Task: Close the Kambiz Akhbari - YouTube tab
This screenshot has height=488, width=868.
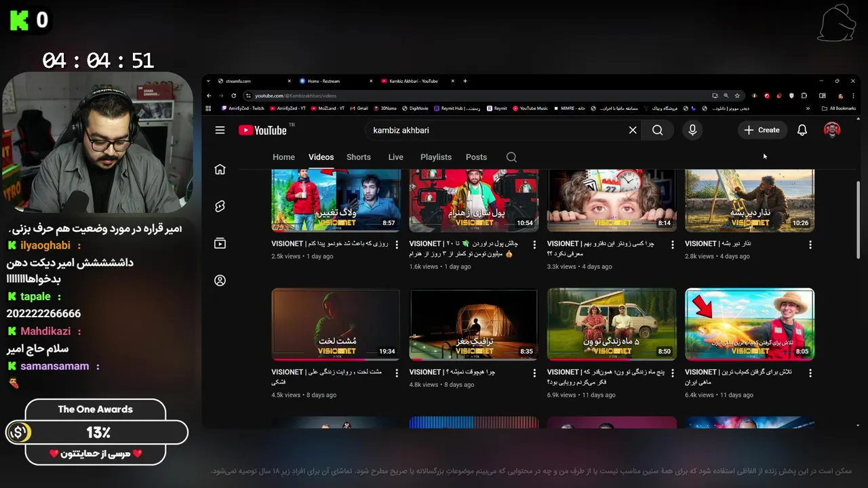Action: 454,81
